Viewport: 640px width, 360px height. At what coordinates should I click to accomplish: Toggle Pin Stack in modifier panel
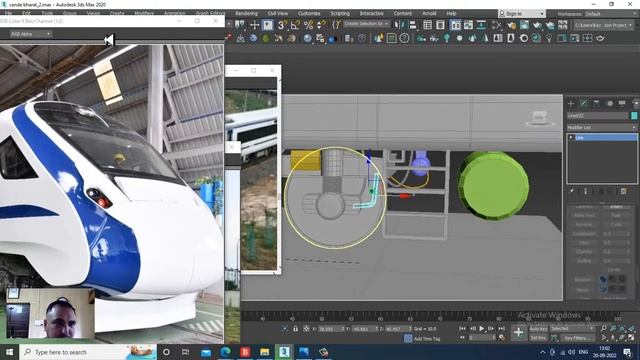[x=572, y=191]
